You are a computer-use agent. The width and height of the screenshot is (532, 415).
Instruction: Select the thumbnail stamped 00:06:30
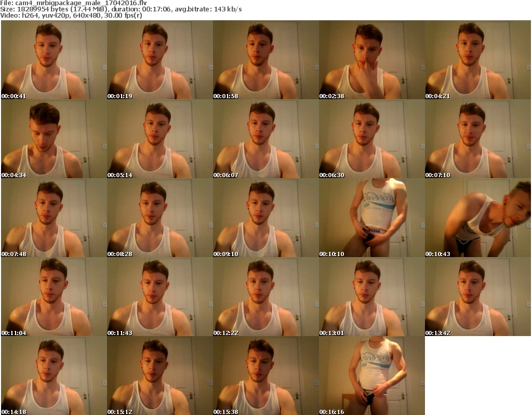click(x=372, y=139)
